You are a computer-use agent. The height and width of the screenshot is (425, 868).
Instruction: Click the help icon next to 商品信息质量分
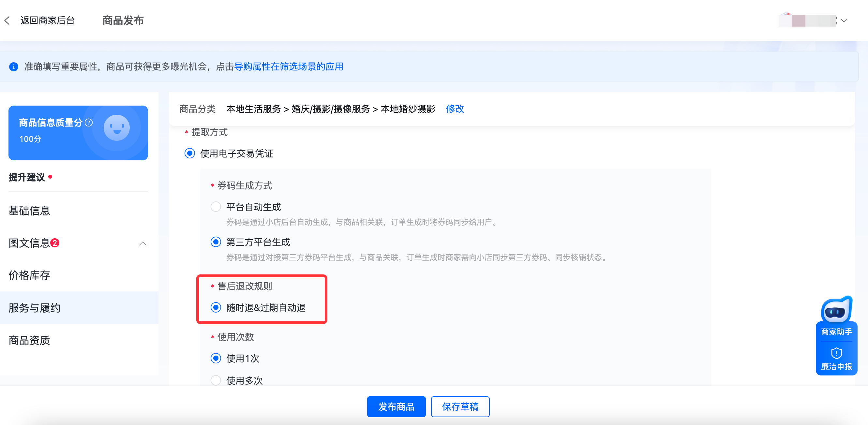89,123
